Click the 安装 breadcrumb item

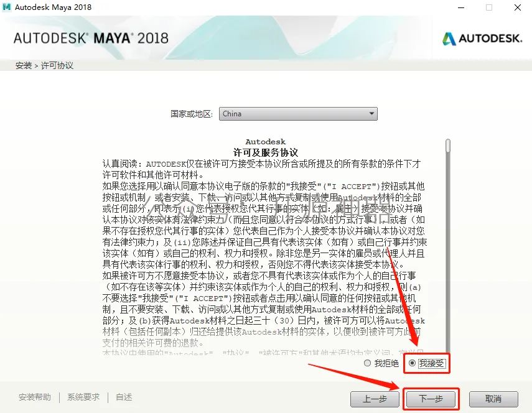pyautogui.click(x=24, y=65)
